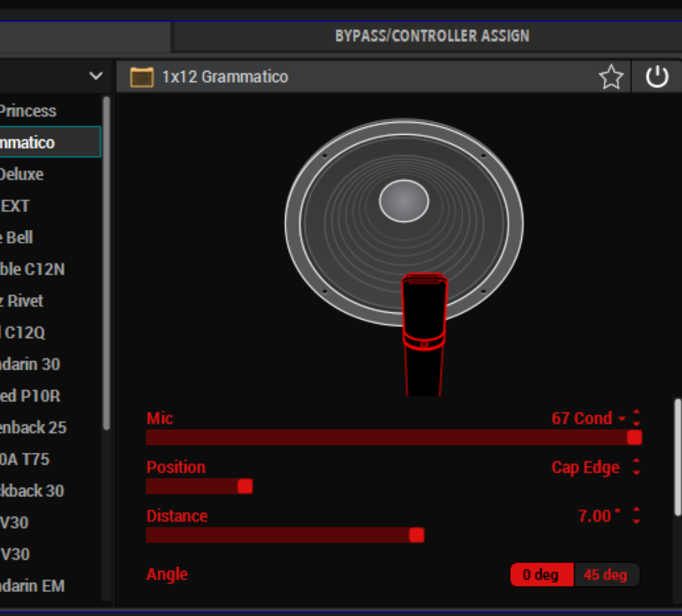Click the cabinet folder icon

(142, 77)
